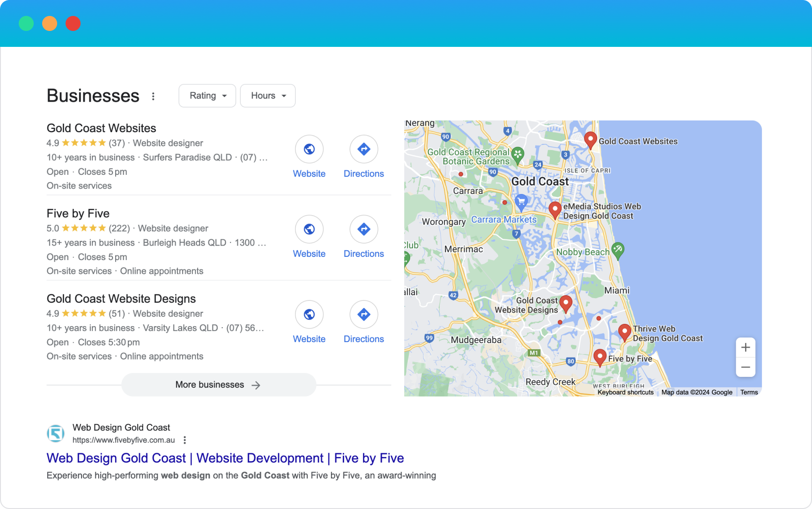This screenshot has width=812, height=509.
Task: Select the Website text link for Gold Coast Websites
Action: 309,173
